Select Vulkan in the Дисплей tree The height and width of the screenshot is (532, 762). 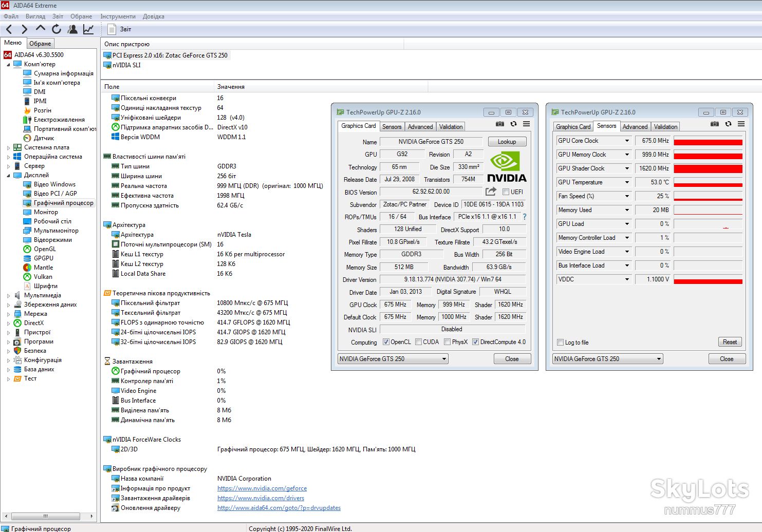pyautogui.click(x=43, y=277)
